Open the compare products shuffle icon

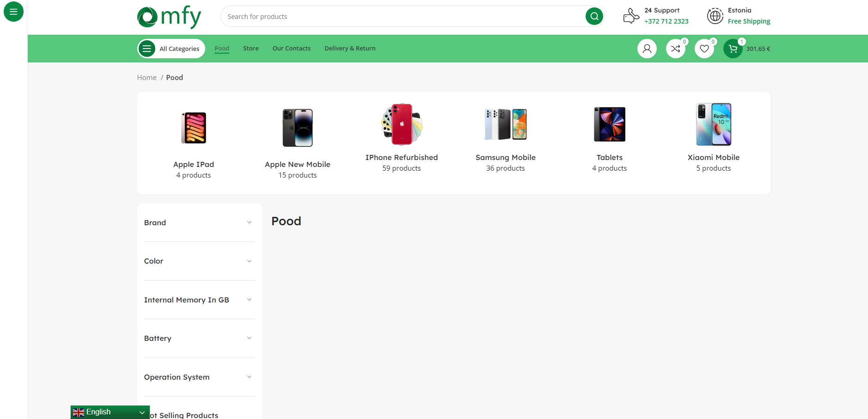coord(676,49)
